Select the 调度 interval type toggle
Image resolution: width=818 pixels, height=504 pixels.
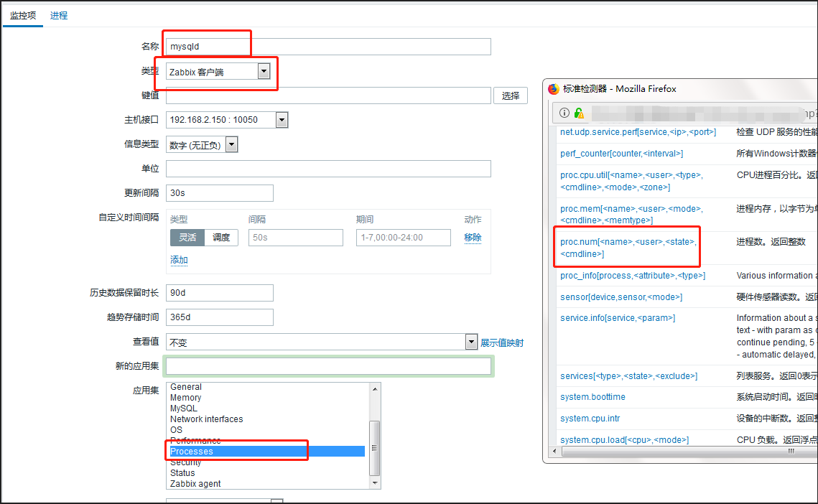tap(221, 238)
